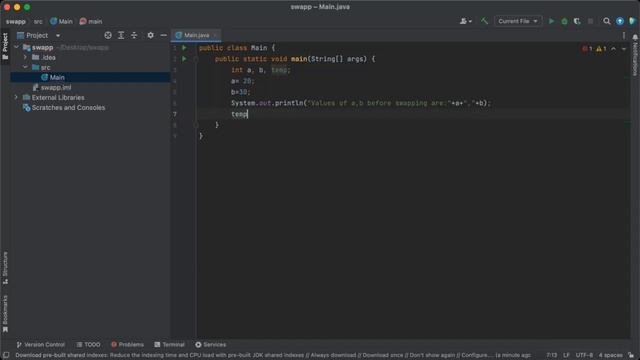
Task: Click run gutter icon beside main method
Action: (x=184, y=59)
